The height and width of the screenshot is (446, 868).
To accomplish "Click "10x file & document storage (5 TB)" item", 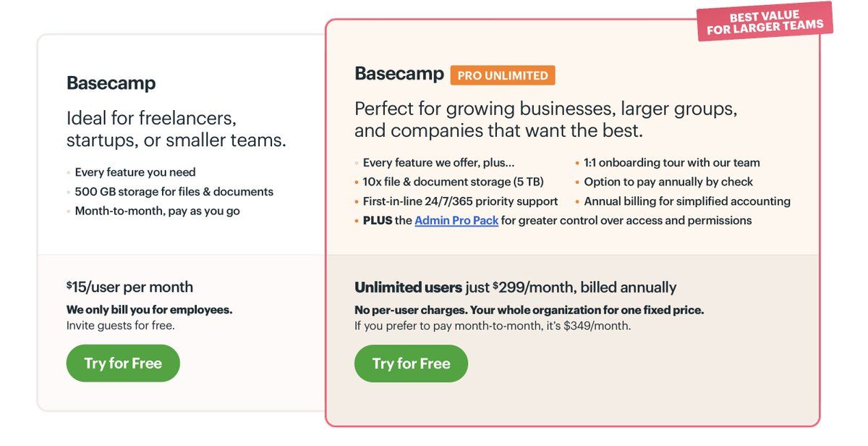I will click(x=453, y=182).
